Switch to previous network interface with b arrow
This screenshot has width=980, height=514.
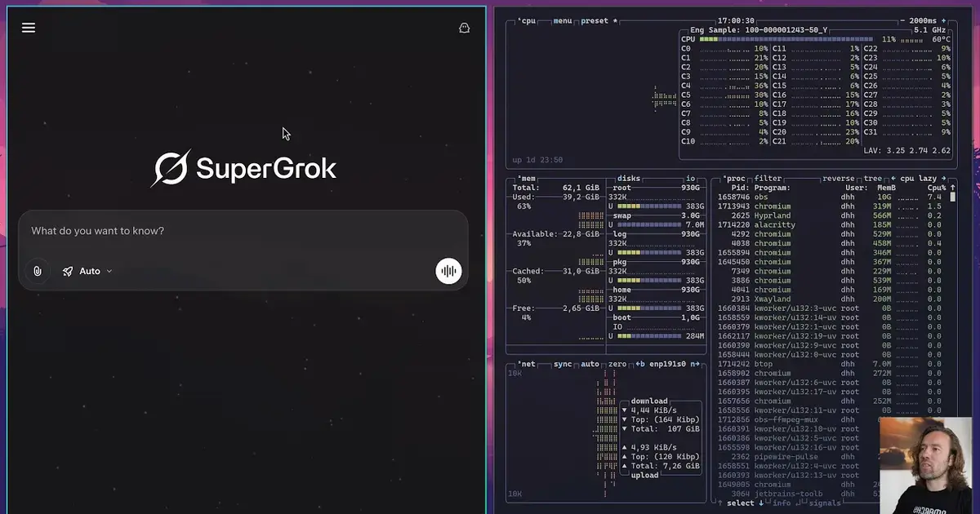pyautogui.click(x=640, y=364)
